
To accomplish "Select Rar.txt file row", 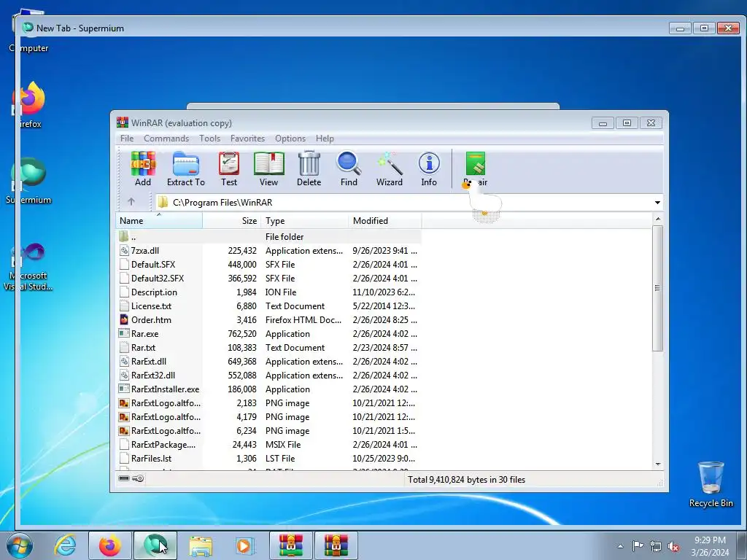I will click(x=268, y=348).
